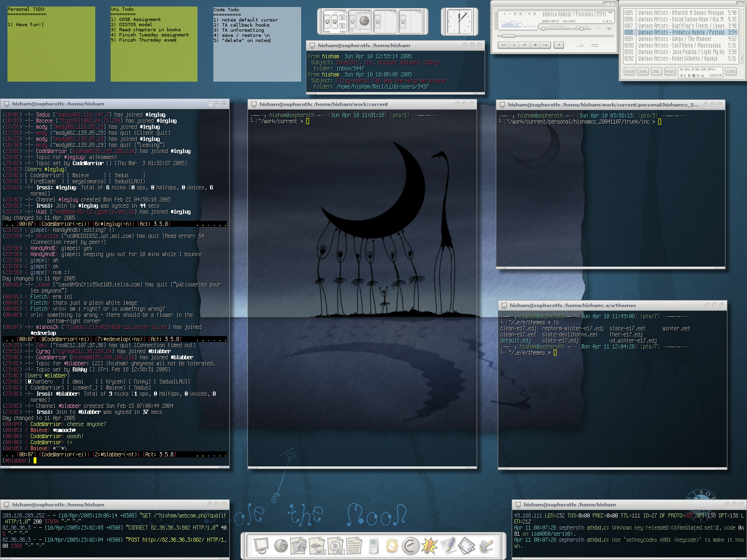
Task: Click the Code Todo blue sticky note
Action: (x=257, y=44)
